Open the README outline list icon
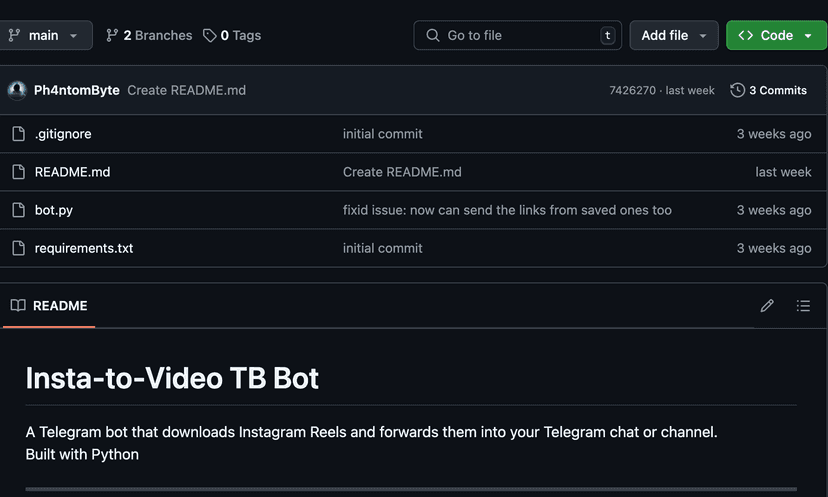828x497 pixels. [x=803, y=306]
